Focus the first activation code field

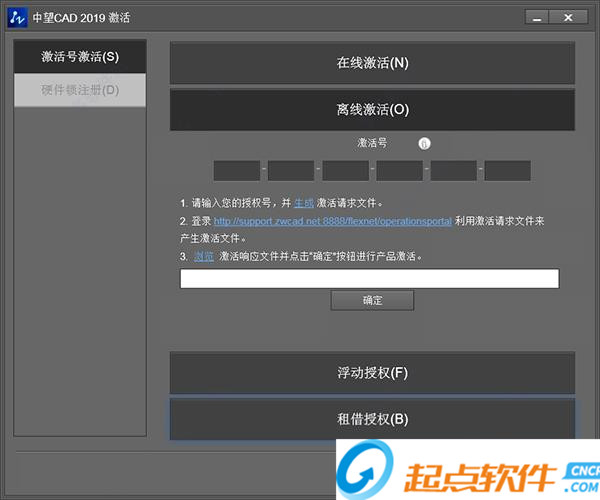(237, 171)
